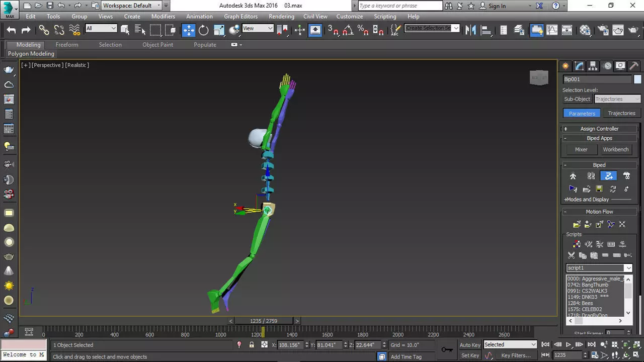
Task: Toggle Biped Footstep Mode
Action: click(x=591, y=176)
